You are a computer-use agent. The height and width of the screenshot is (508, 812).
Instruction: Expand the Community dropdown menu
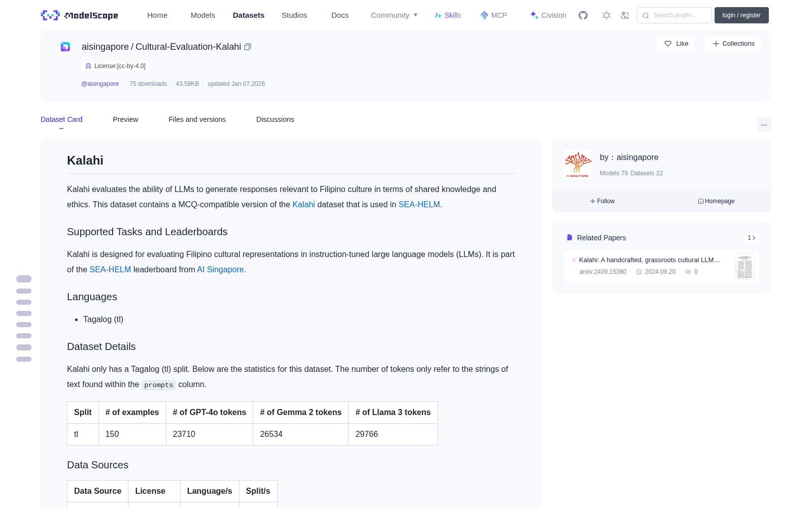[394, 15]
